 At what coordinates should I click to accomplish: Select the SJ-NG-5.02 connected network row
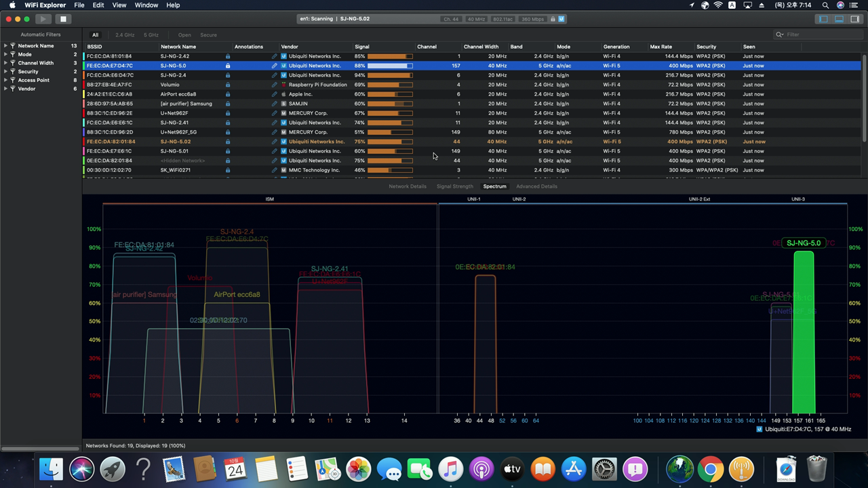click(x=473, y=142)
